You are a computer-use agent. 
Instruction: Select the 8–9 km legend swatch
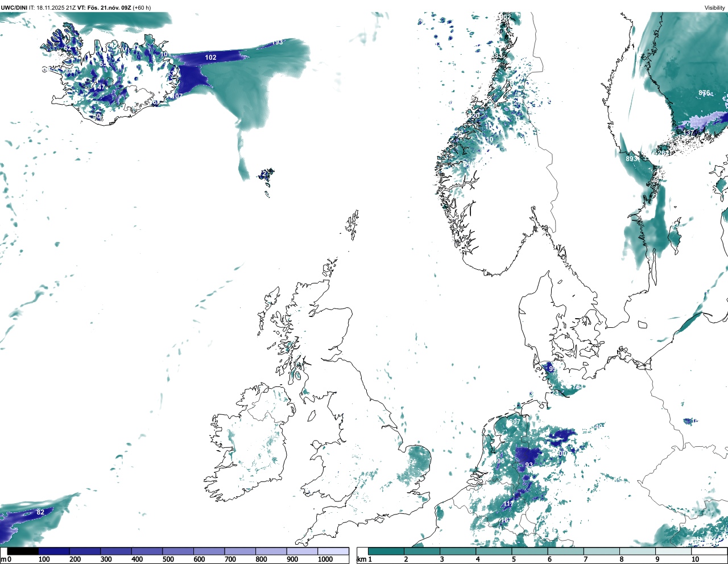pos(639,551)
